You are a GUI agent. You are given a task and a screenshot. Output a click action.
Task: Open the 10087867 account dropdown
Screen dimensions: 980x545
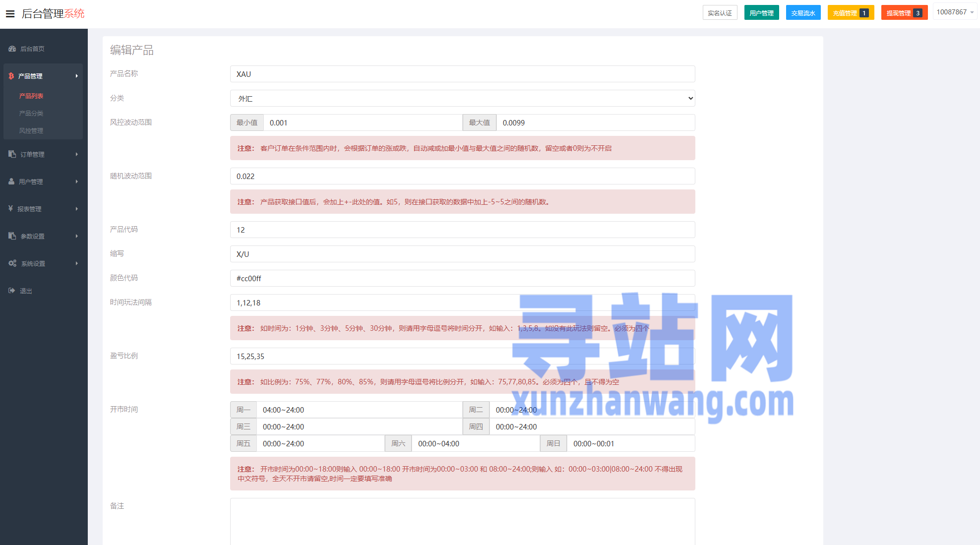pos(955,12)
